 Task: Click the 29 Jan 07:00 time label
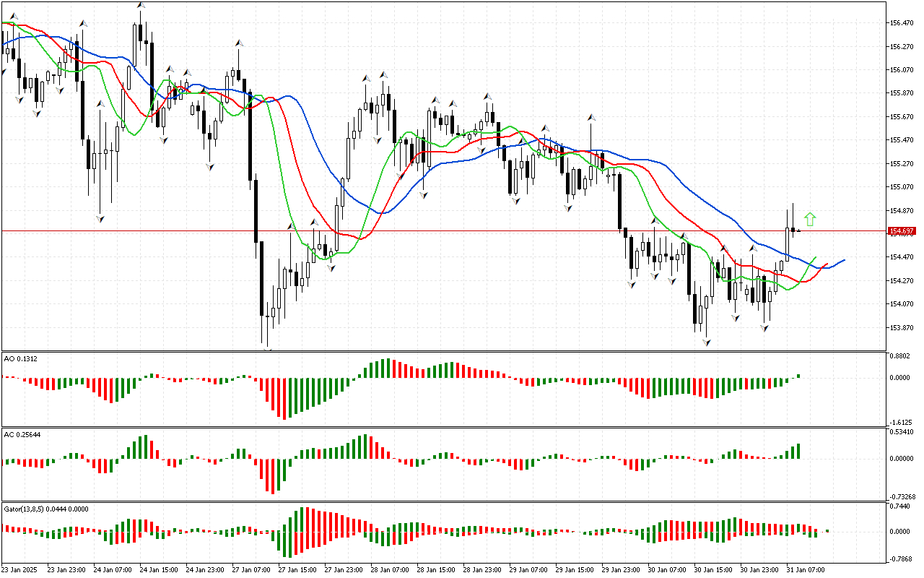click(529, 569)
